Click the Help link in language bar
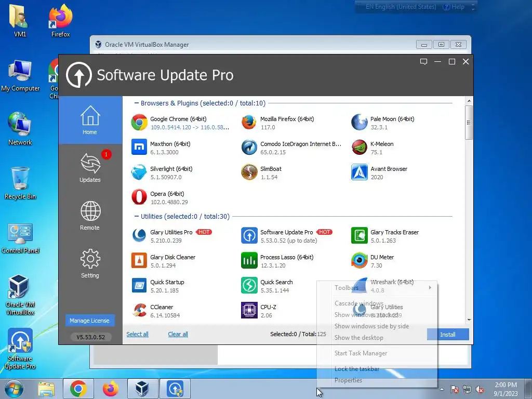532x399 pixels. [454, 7]
